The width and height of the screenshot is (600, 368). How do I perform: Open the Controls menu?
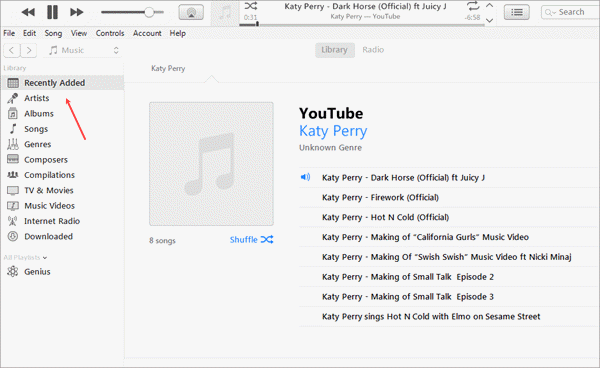point(110,33)
